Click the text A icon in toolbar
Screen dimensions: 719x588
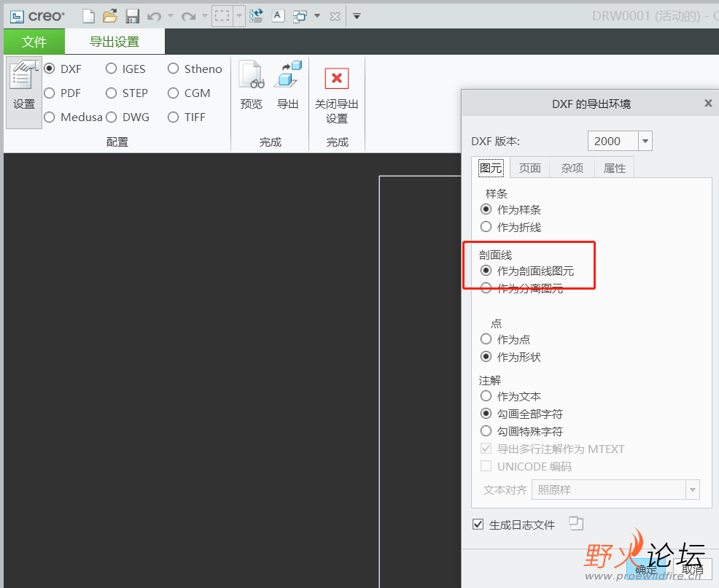coord(278,16)
